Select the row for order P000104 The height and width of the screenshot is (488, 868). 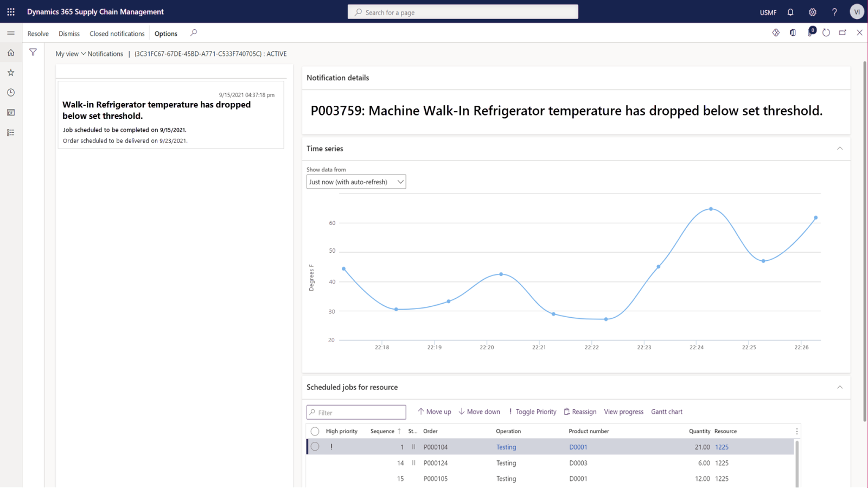pos(315,447)
